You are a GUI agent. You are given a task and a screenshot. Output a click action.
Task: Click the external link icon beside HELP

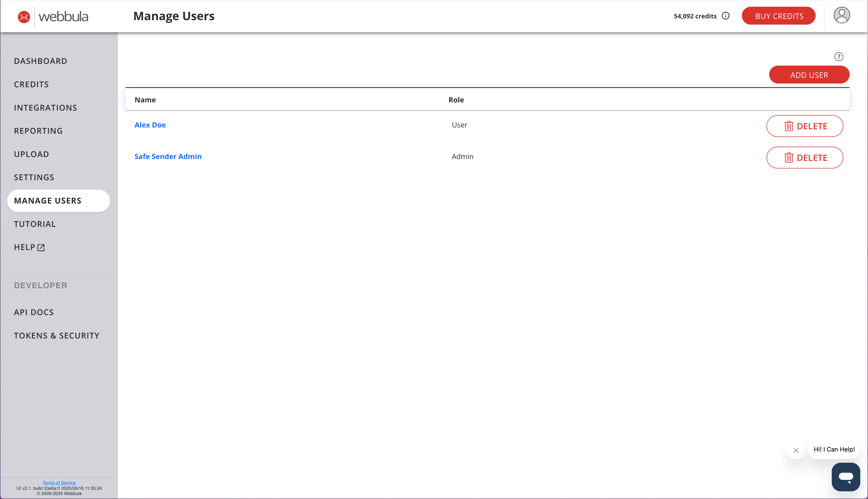click(x=41, y=248)
